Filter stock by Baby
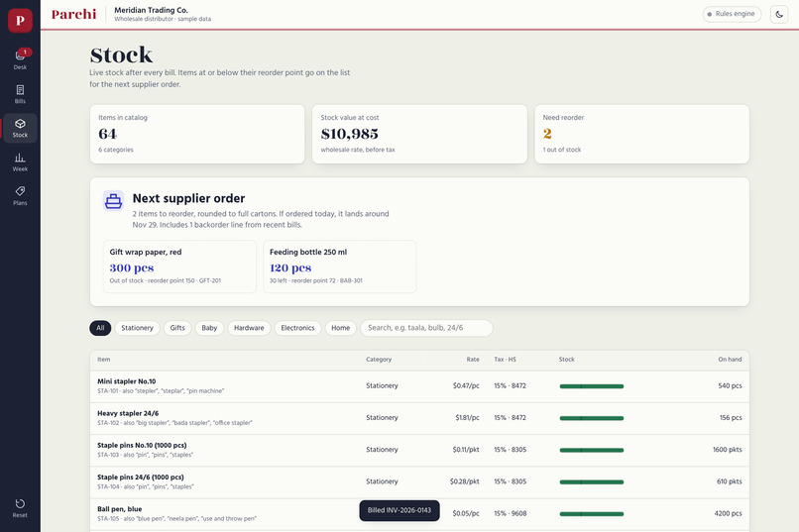This screenshot has height=532, width=799. coord(209,328)
